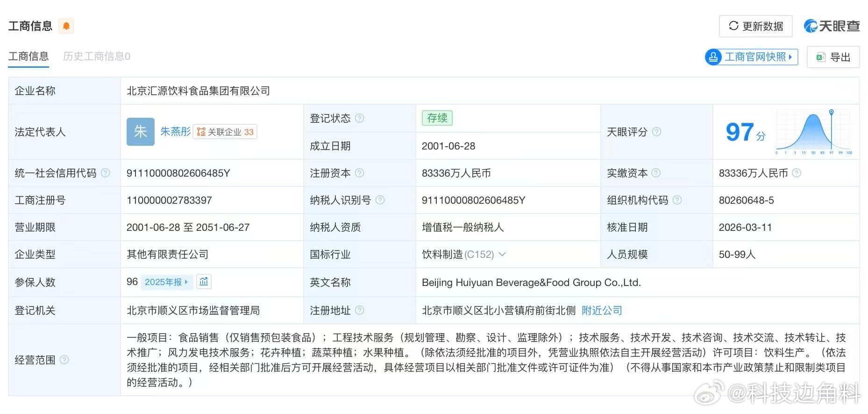Viewport: 868px width, 414px height.
Task: Click the refresh icon in 更新数据
Action: point(733,26)
